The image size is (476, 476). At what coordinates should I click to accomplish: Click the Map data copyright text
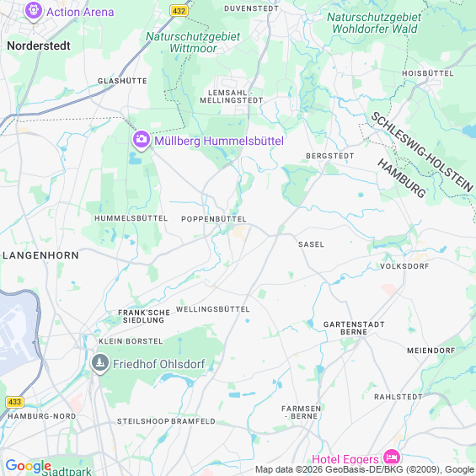pyautogui.click(x=365, y=469)
